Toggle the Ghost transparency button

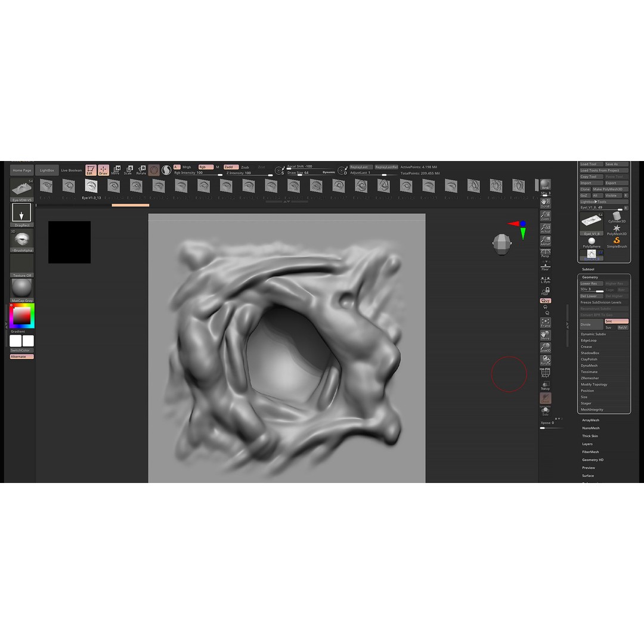546,398
